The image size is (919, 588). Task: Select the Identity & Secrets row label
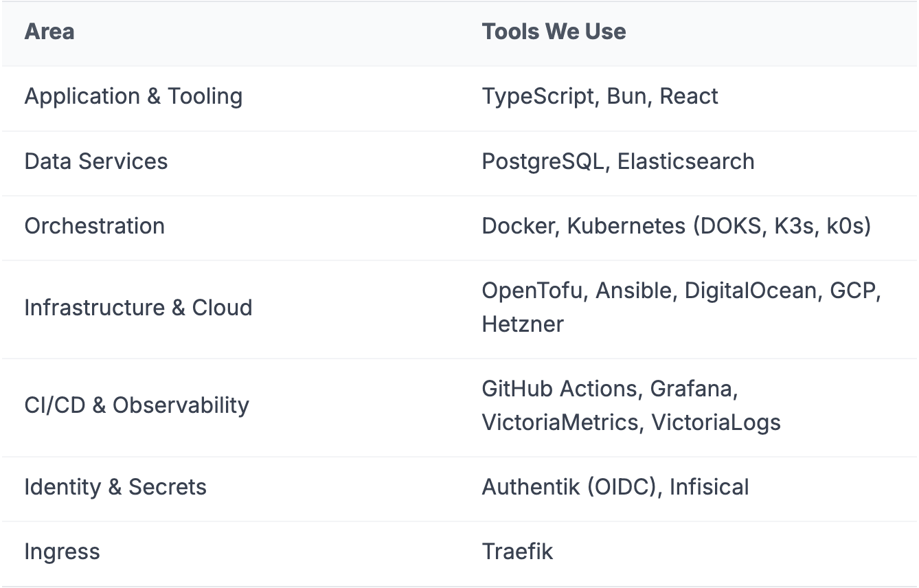[x=115, y=487]
